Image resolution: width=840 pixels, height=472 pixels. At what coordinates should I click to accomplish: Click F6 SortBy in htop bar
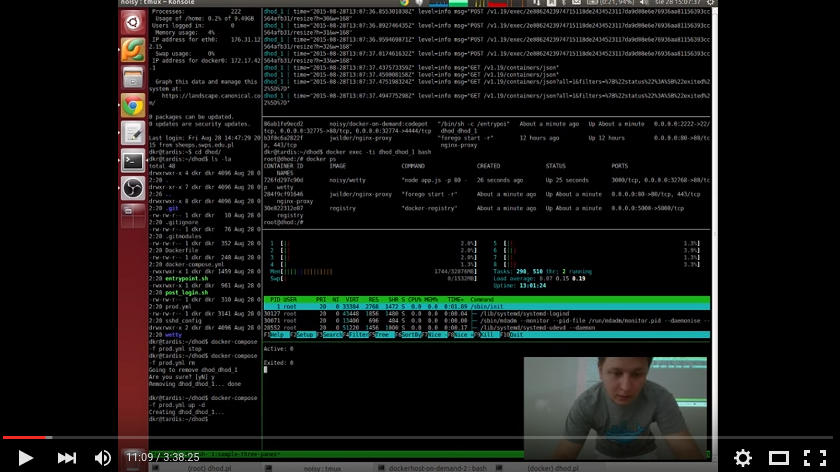pyautogui.click(x=408, y=335)
